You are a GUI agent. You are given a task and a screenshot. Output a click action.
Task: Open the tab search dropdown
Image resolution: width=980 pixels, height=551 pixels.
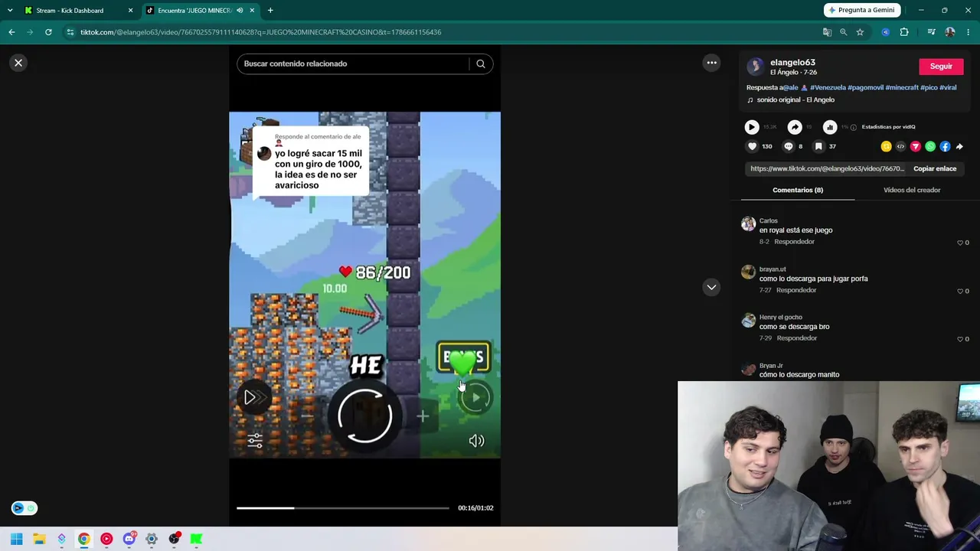pyautogui.click(x=9, y=11)
